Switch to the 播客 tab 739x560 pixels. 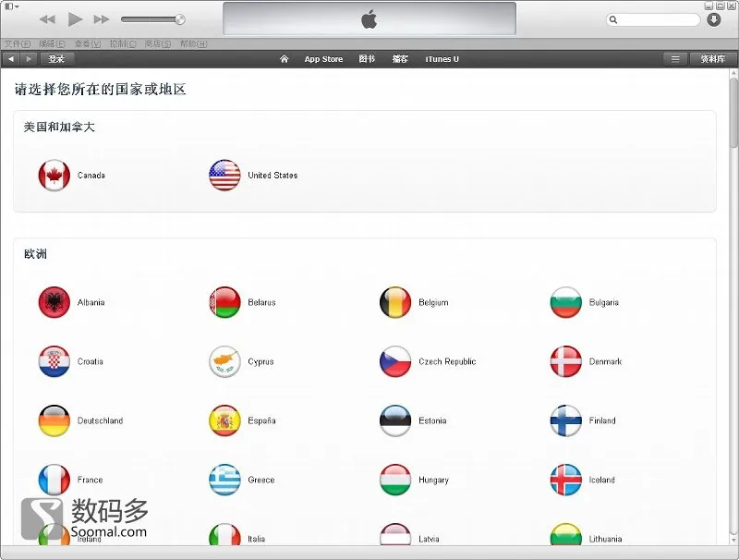[400, 59]
